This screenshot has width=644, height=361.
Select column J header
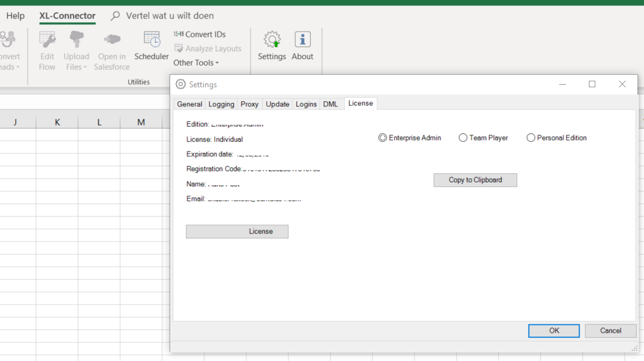tap(16, 122)
